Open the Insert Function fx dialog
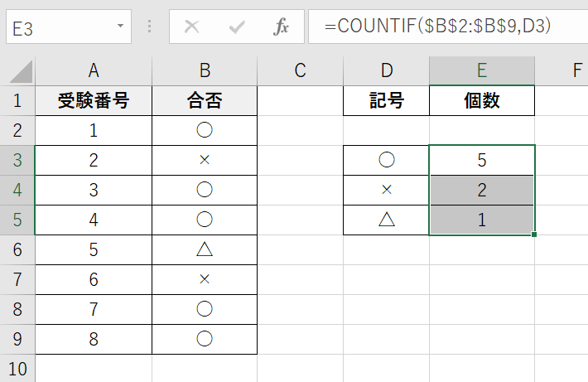This screenshot has width=588, height=382. point(282,27)
